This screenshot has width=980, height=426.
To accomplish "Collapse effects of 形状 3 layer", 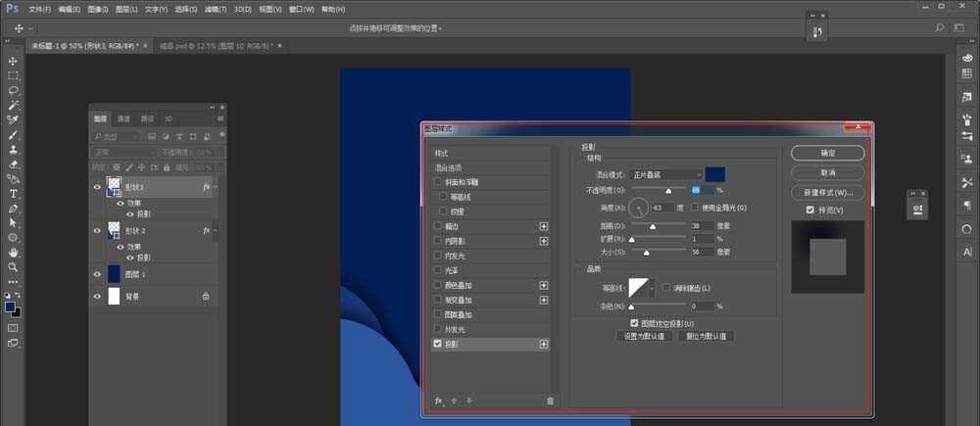I will pyautogui.click(x=215, y=186).
